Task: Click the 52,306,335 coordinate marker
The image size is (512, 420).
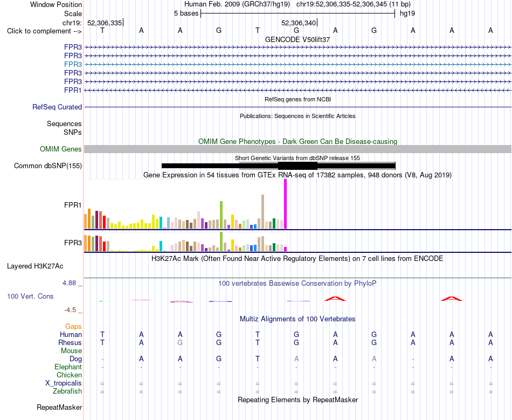Action: coord(105,23)
